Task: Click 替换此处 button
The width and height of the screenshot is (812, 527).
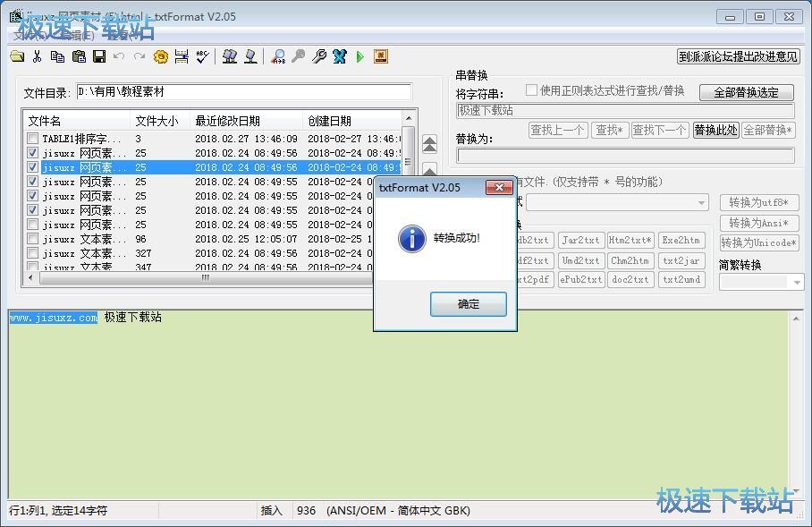Action: point(715,130)
